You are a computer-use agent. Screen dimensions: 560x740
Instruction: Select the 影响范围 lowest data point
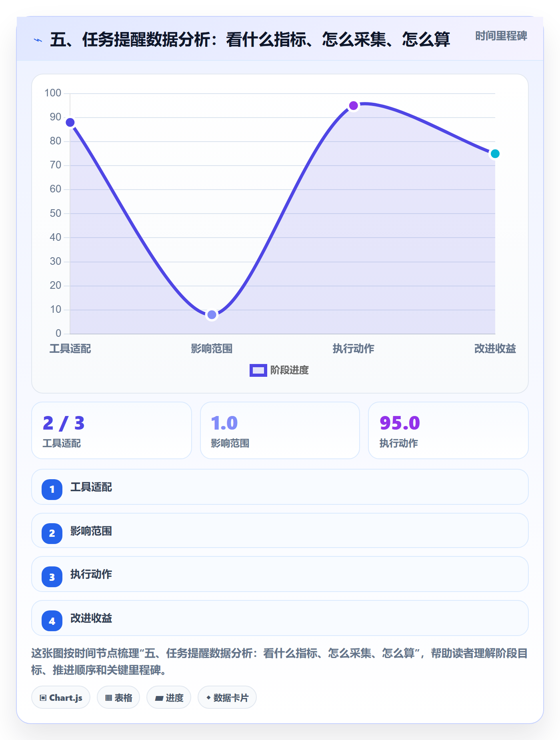point(212,315)
